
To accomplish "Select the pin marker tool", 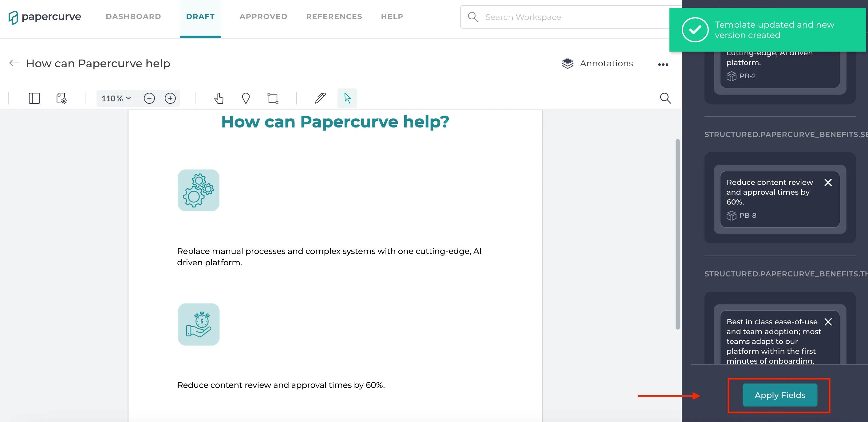I will pos(246,98).
